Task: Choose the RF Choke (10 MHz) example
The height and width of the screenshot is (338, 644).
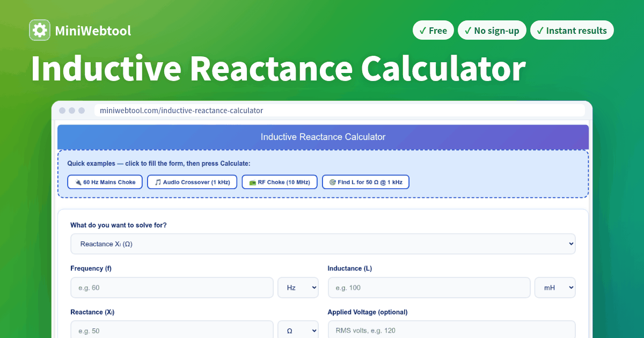Action: pos(280,182)
